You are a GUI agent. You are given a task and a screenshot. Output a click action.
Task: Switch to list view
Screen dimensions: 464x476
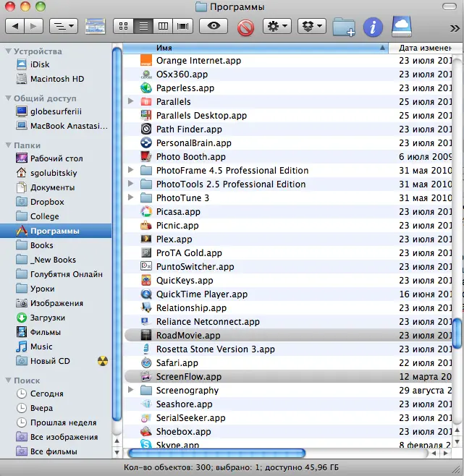pos(143,27)
